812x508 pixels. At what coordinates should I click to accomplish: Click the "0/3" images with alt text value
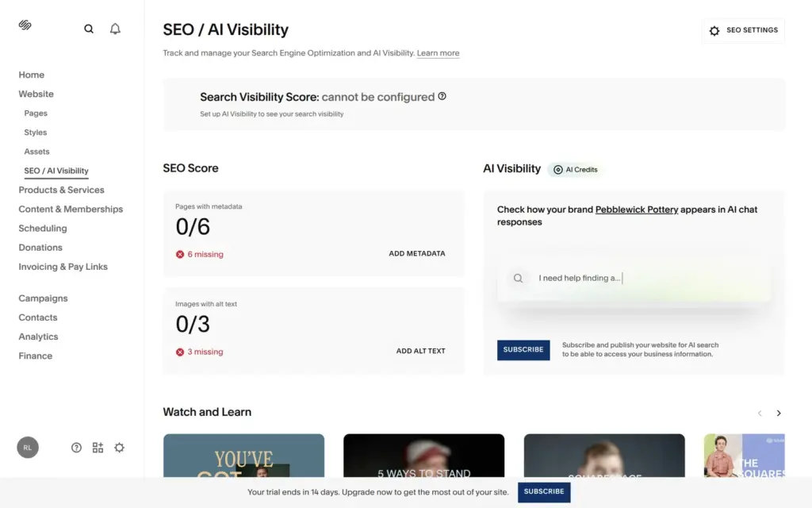point(193,324)
